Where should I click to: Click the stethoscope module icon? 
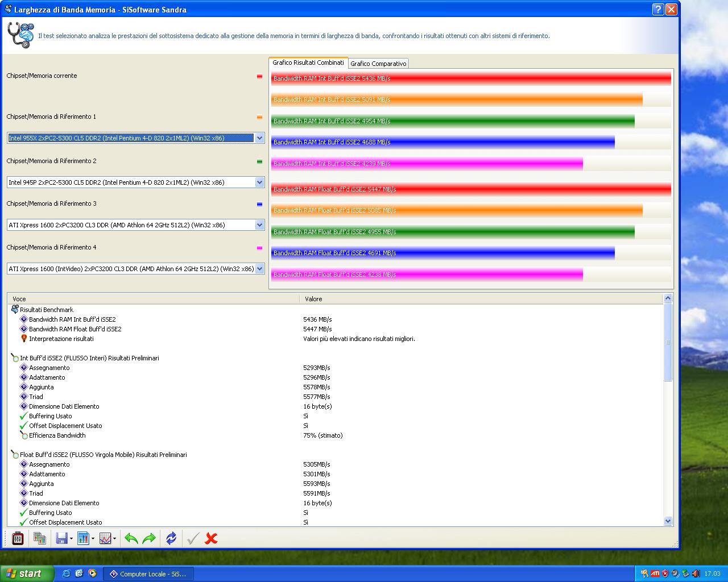20,35
